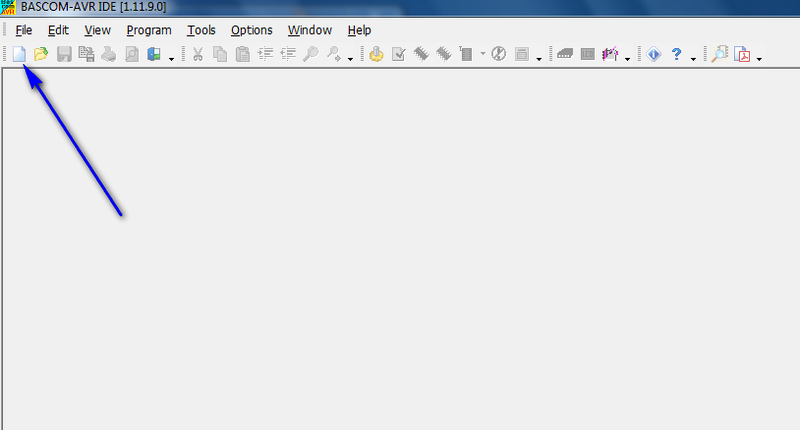Open the Window menu
The height and width of the screenshot is (430, 800).
click(310, 30)
